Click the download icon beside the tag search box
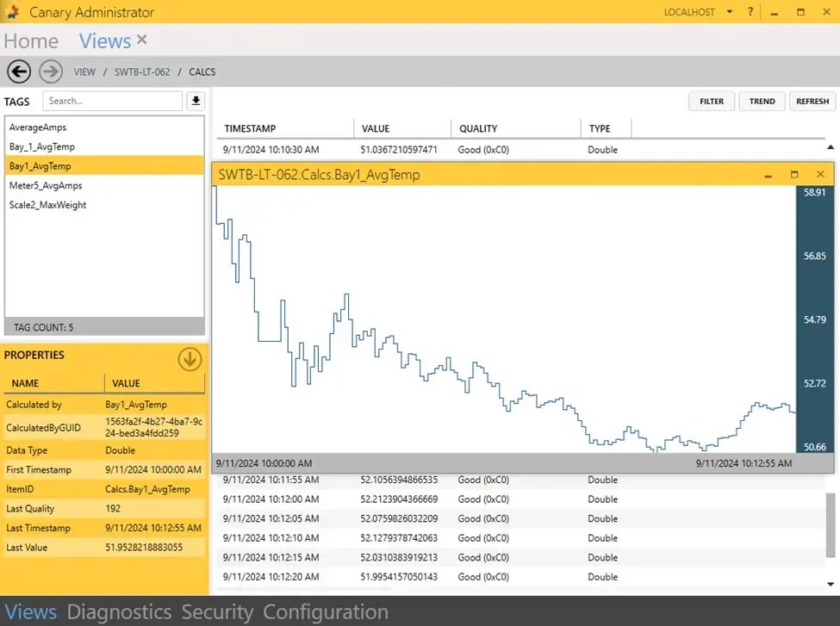Viewport: 840px width, 626px height. [x=195, y=101]
